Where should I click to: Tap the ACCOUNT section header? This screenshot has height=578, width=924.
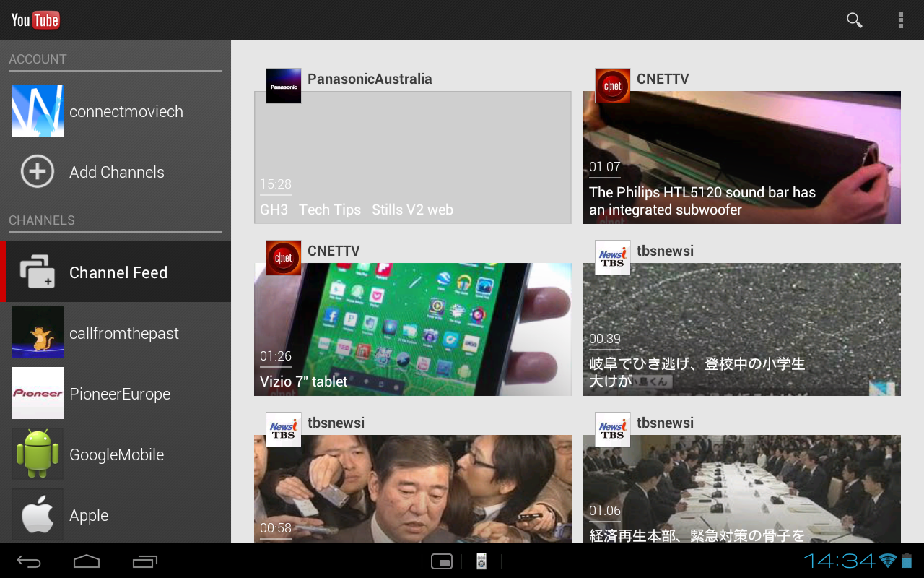click(38, 59)
